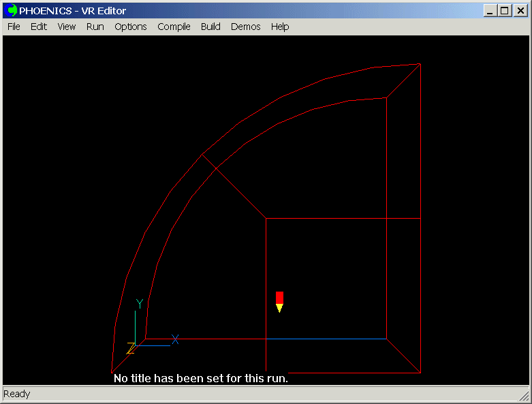Open the Build menu
Screen dimensions: 532x404
click(210, 27)
